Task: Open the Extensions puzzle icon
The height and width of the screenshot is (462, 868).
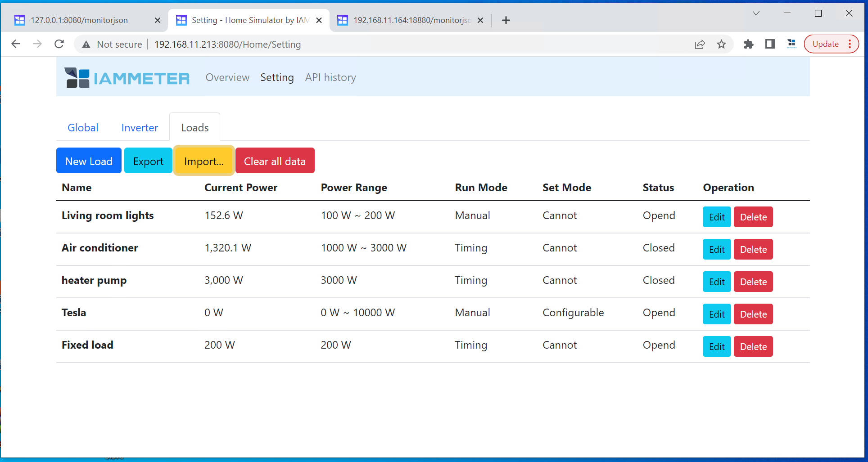Action: tap(748, 44)
